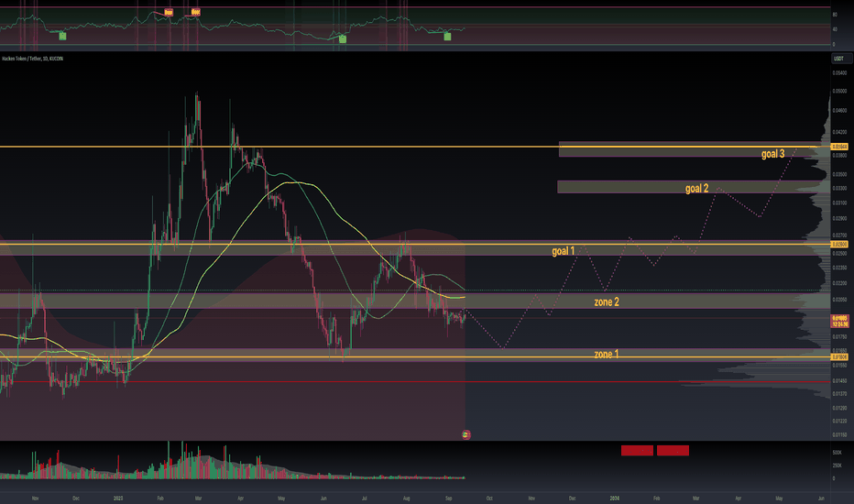Click the 0.05000 price axis value

pyautogui.click(x=839, y=91)
